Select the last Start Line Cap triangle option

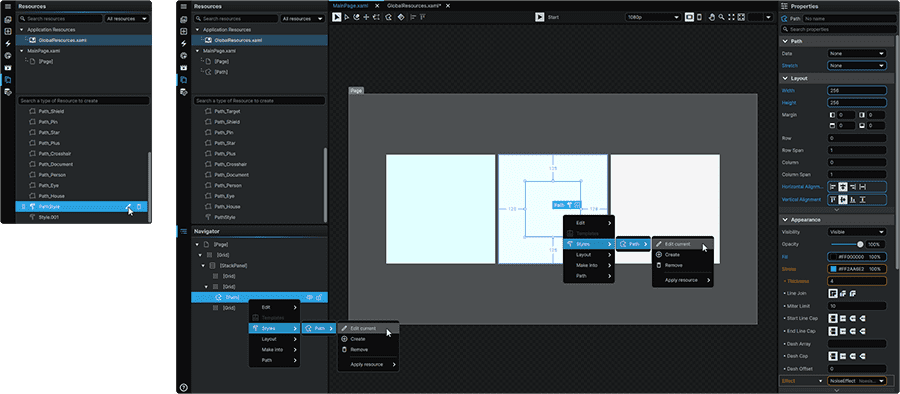pos(862,318)
